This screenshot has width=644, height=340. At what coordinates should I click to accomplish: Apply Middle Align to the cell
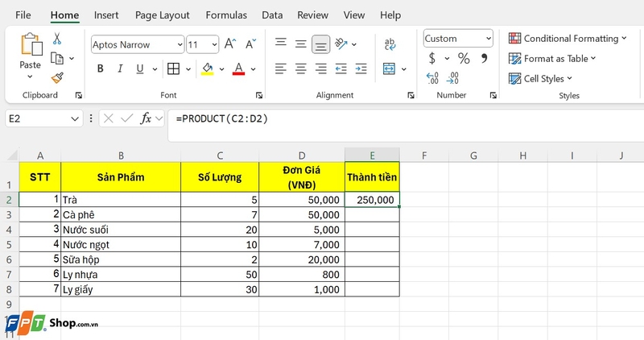coord(300,44)
